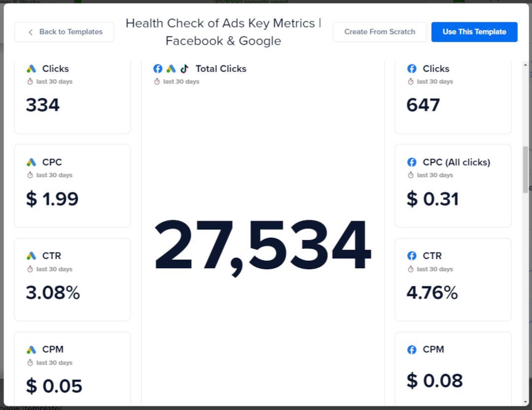Click Facebook icon in Total Clicks header
Viewport: 532px width, 410px height.
(x=158, y=69)
